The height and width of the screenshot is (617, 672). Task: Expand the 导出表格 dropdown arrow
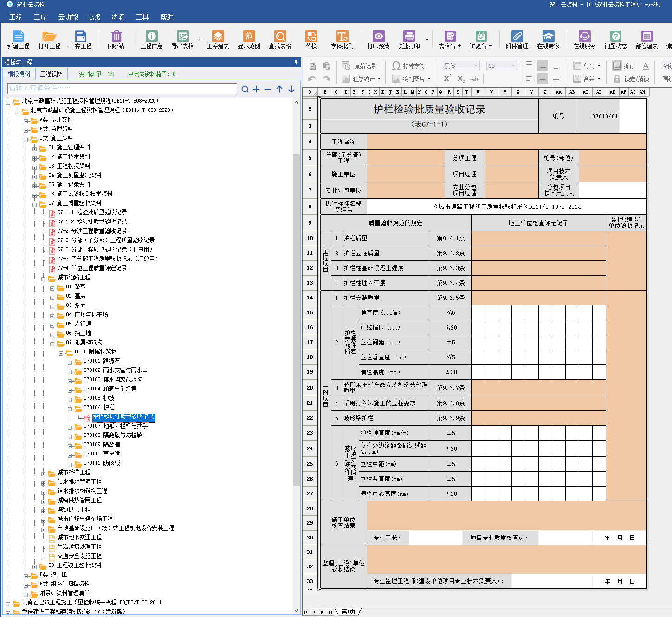click(200, 39)
